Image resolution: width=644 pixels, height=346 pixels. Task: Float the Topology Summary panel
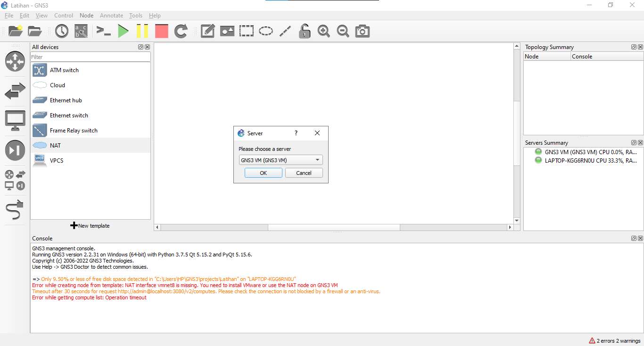(x=634, y=47)
